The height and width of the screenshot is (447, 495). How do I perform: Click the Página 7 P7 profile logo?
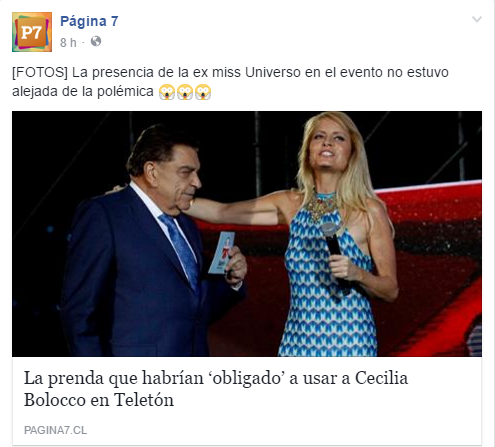pyautogui.click(x=32, y=32)
